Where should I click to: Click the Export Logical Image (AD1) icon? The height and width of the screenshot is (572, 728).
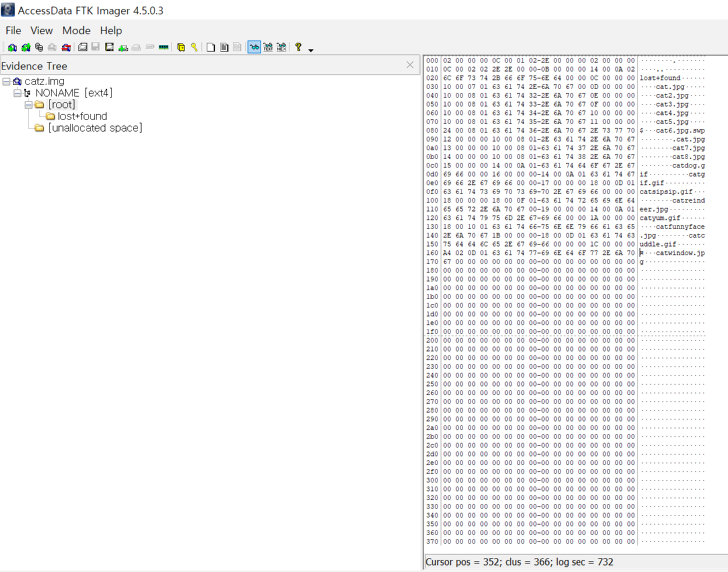pos(109,47)
